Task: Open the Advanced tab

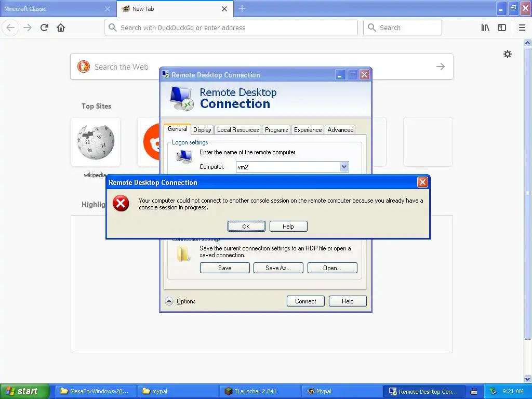Action: [x=340, y=129]
